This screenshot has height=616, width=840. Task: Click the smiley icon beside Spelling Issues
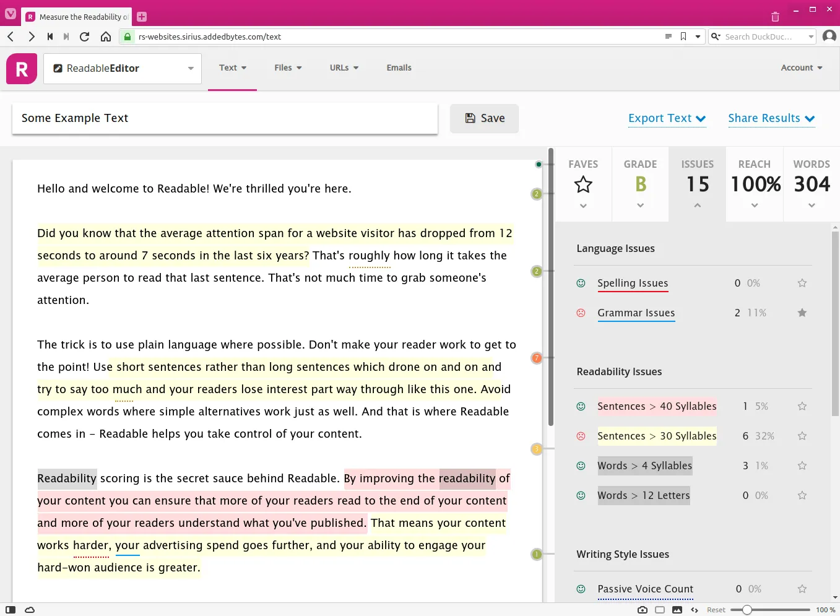coord(581,283)
